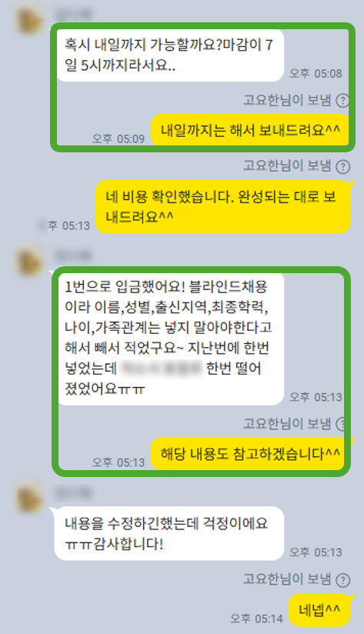364x634 pixels.
Task: Click the 오후 05:09 timestamp
Action: click(x=119, y=138)
